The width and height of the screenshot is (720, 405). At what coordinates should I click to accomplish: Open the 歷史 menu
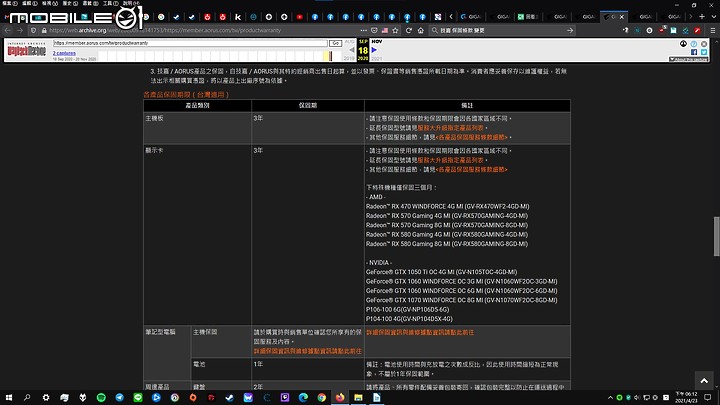point(70,3)
